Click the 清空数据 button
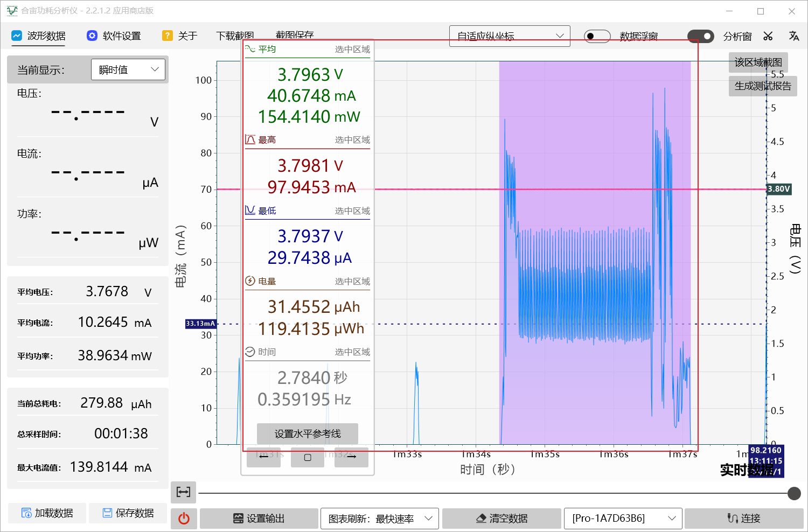The image size is (808, 532). [501, 519]
